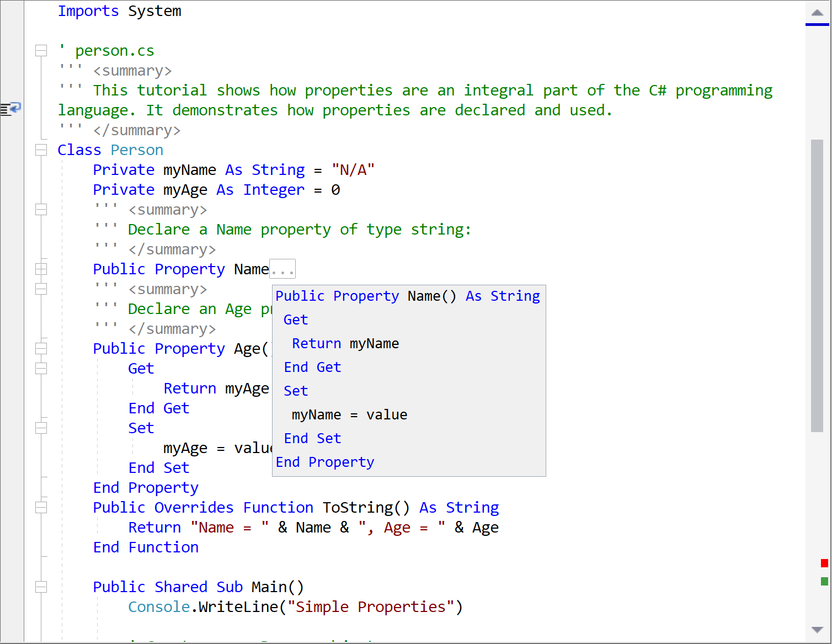Viewport: 832px width, 644px height.
Task: Click the blue caret position marker in the scrollbar
Action: (x=817, y=25)
